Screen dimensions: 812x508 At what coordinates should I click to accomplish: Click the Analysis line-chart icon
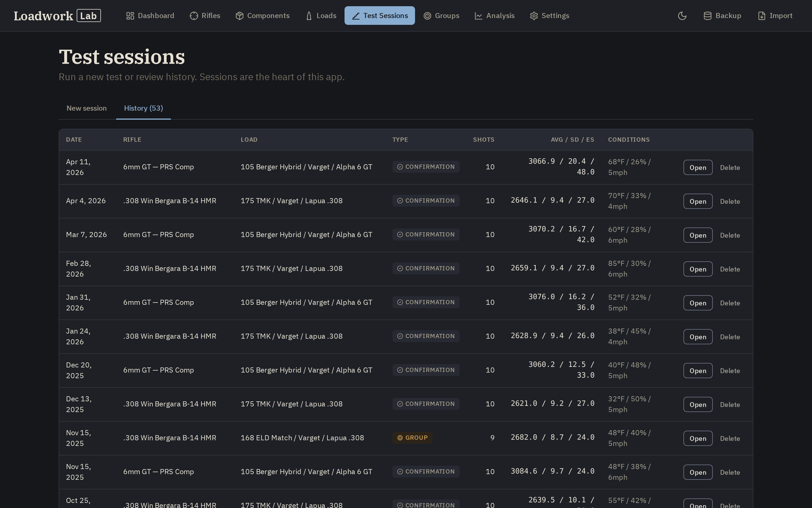pos(478,16)
